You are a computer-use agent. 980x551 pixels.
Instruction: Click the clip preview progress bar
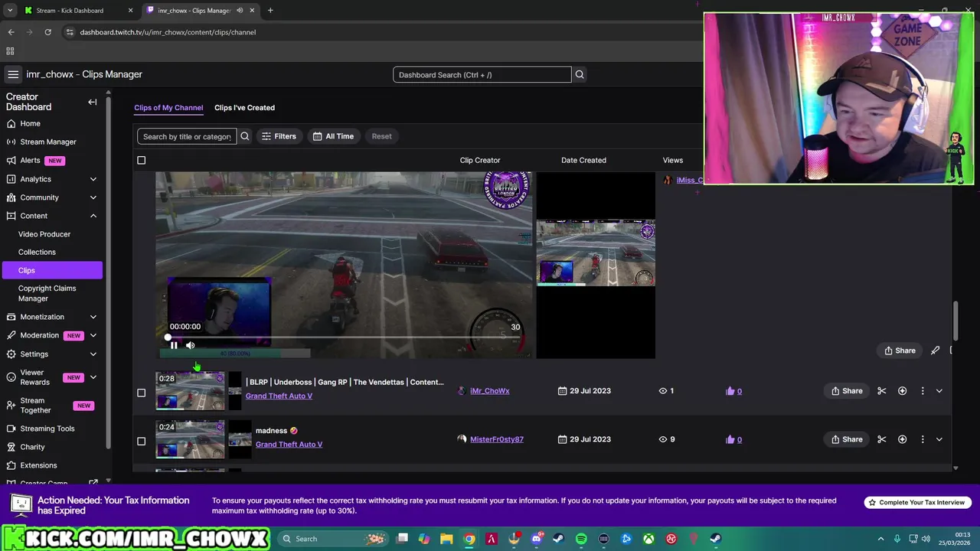coord(342,337)
